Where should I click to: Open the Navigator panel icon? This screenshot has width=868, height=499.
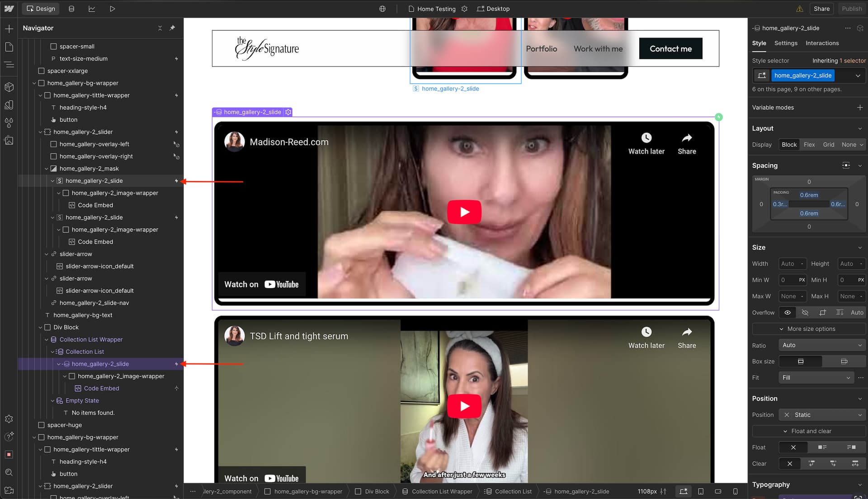[9, 65]
